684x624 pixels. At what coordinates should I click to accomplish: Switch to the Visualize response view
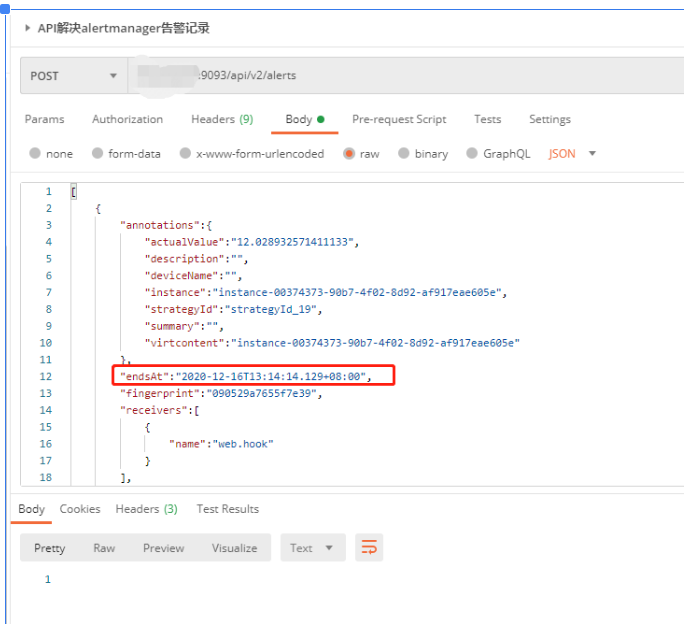coord(235,548)
